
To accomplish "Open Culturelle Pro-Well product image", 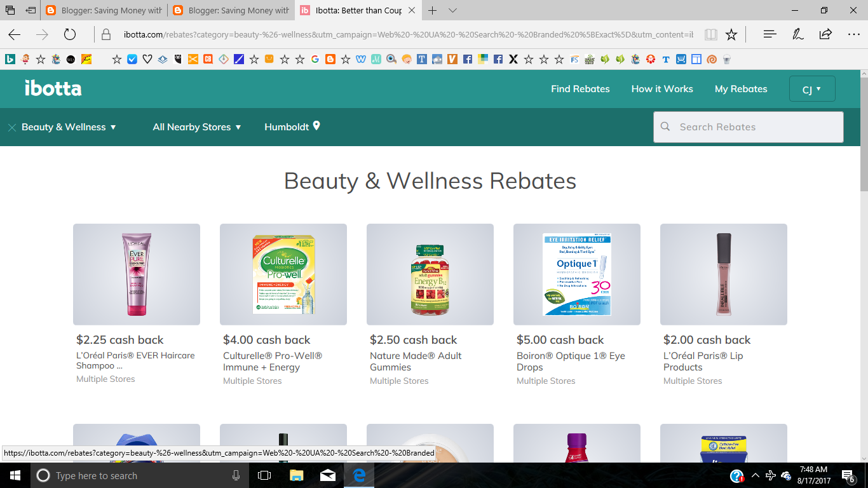I will 283,274.
